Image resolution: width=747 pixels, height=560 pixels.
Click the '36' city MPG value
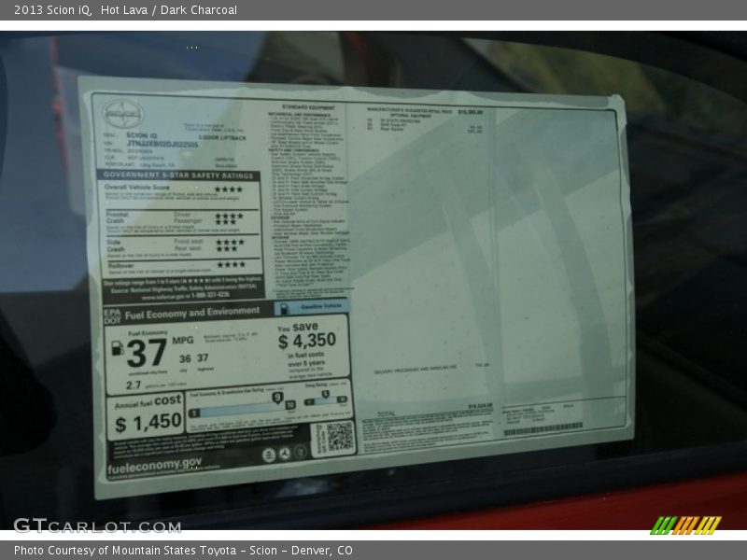(185, 358)
